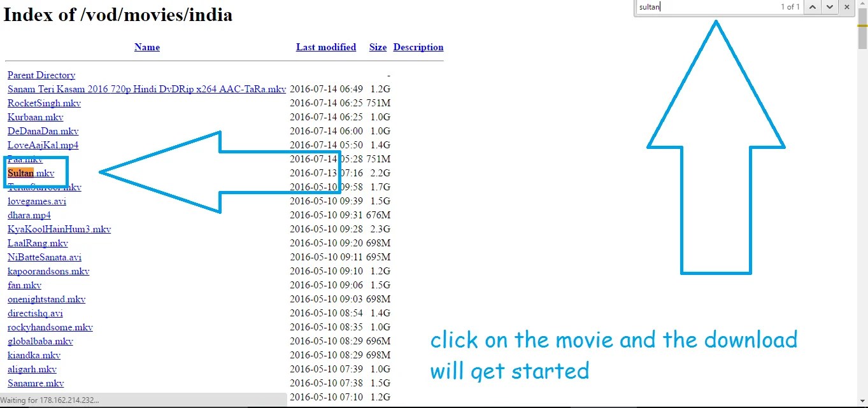This screenshot has width=868, height=408.
Task: Navigate to the Parent Directory link
Action: tap(41, 75)
